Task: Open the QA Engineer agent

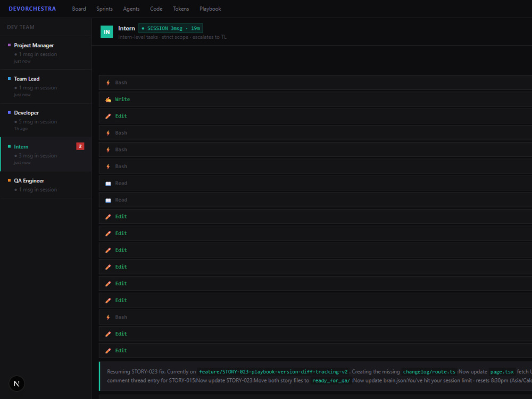Action: tap(46, 185)
